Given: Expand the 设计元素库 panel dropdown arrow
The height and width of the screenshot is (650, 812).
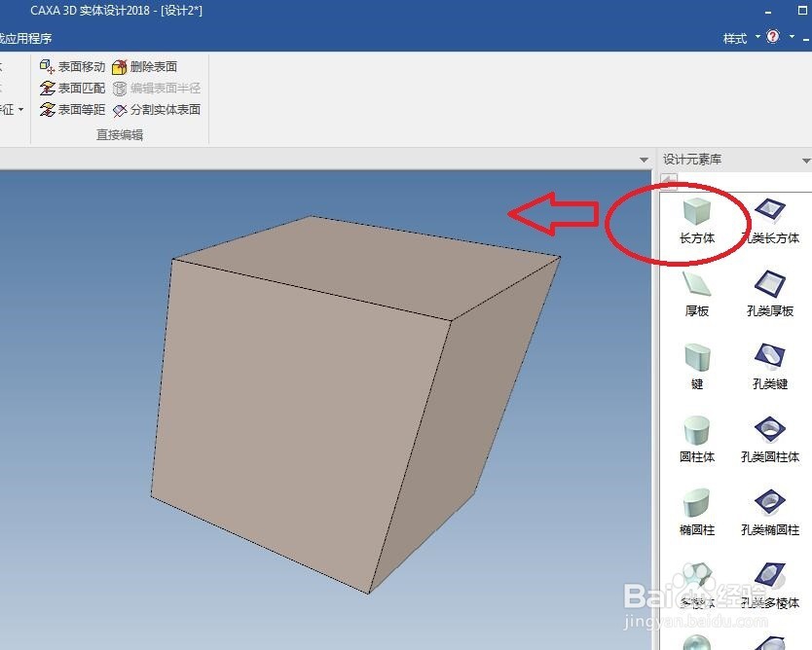Looking at the screenshot, I should pyautogui.click(x=806, y=161).
